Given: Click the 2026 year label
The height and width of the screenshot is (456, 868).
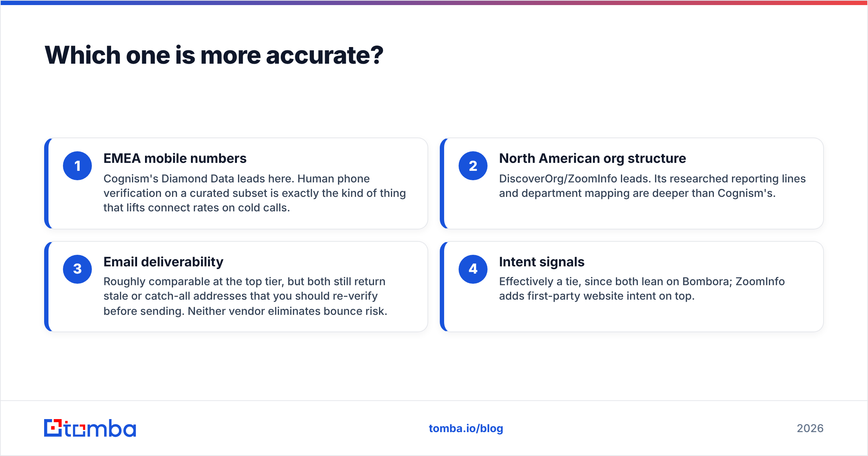Looking at the screenshot, I should [x=810, y=428].
